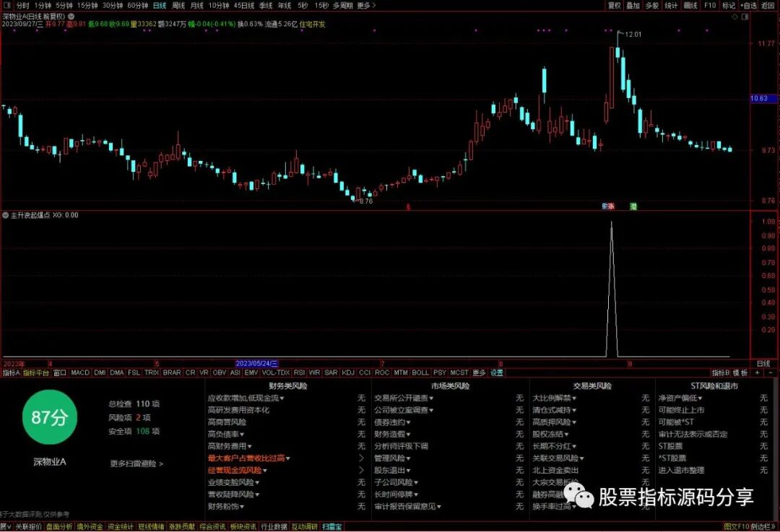
Task: Switch to 分时 intraday view
Action: tap(22, 6)
